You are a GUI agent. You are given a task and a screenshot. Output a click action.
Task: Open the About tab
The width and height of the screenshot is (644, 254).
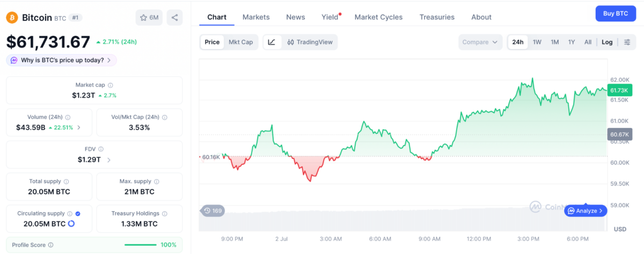tap(481, 17)
